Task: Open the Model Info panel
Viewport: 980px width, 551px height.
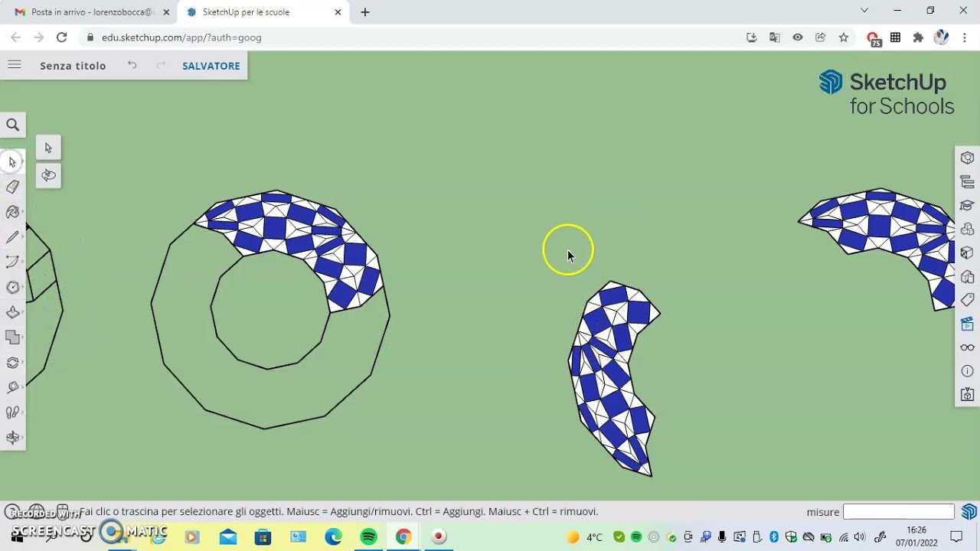Action: (968, 371)
